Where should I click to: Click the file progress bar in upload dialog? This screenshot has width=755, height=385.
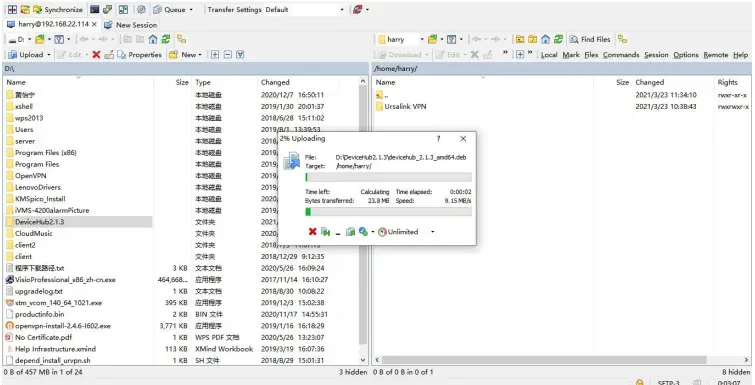point(389,177)
